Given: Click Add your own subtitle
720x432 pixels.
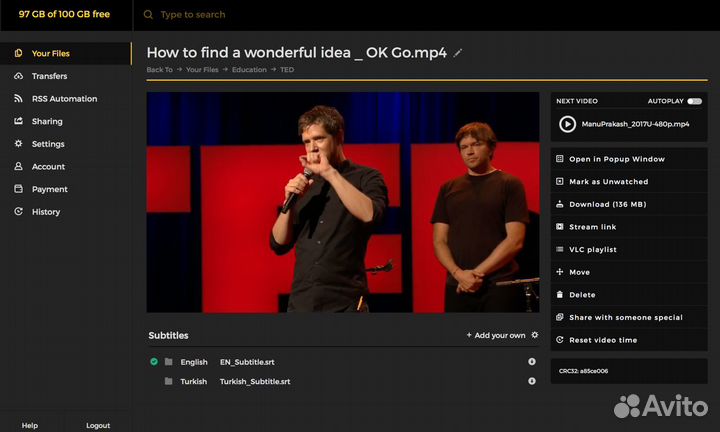Looking at the screenshot, I should [x=496, y=335].
